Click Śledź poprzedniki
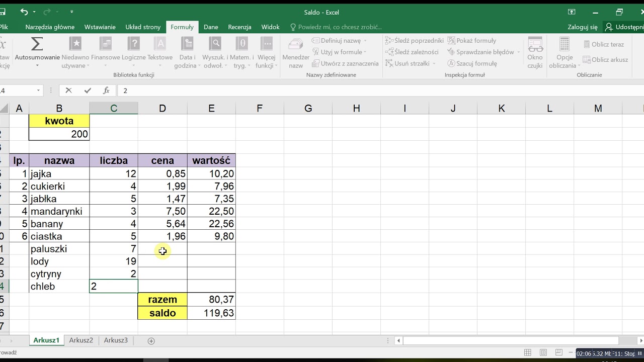The width and height of the screenshot is (644, 362). tap(415, 41)
